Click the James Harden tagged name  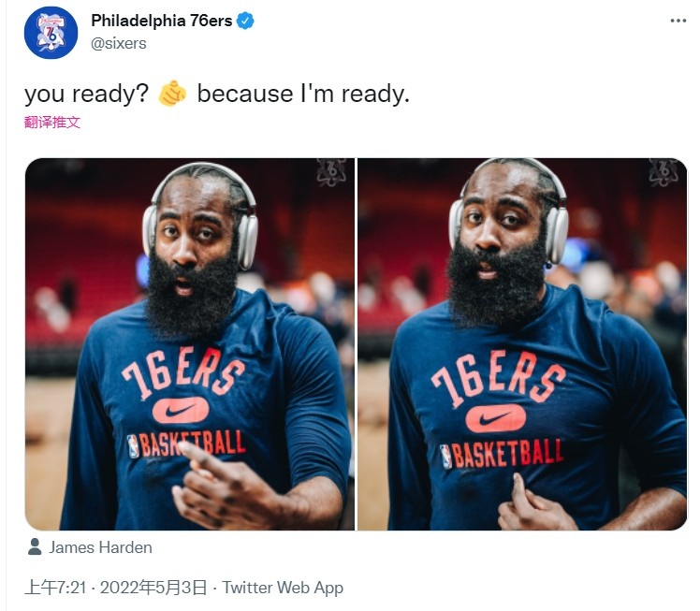pyautogui.click(x=100, y=547)
